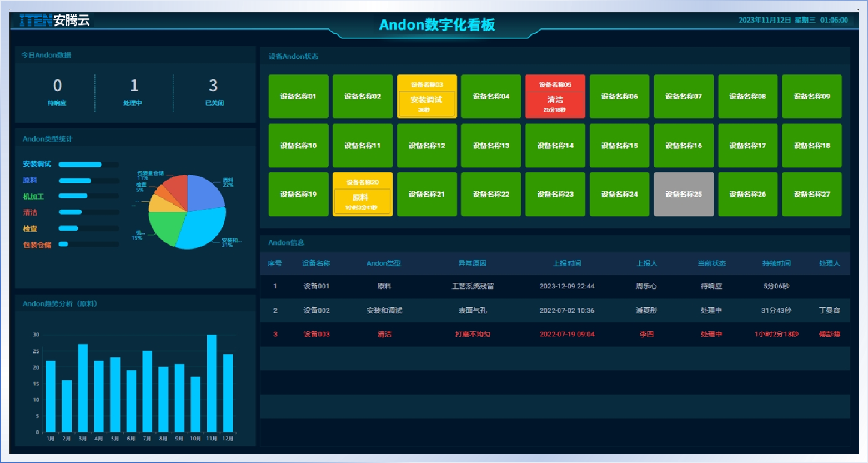Click the yellow 设备名称20 原料 tile
The height and width of the screenshot is (463, 868).
[x=362, y=194]
